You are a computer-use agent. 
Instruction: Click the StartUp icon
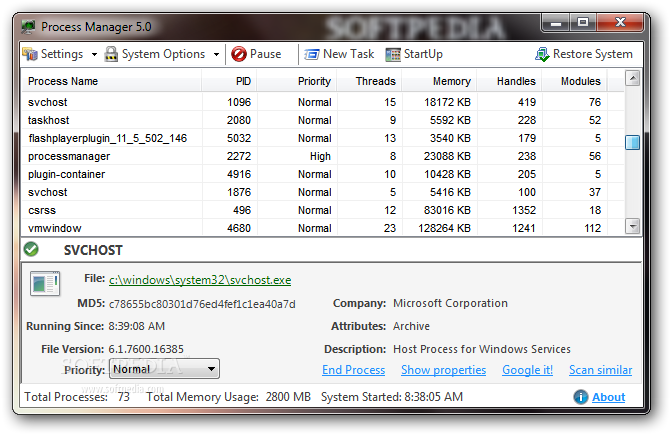393,55
